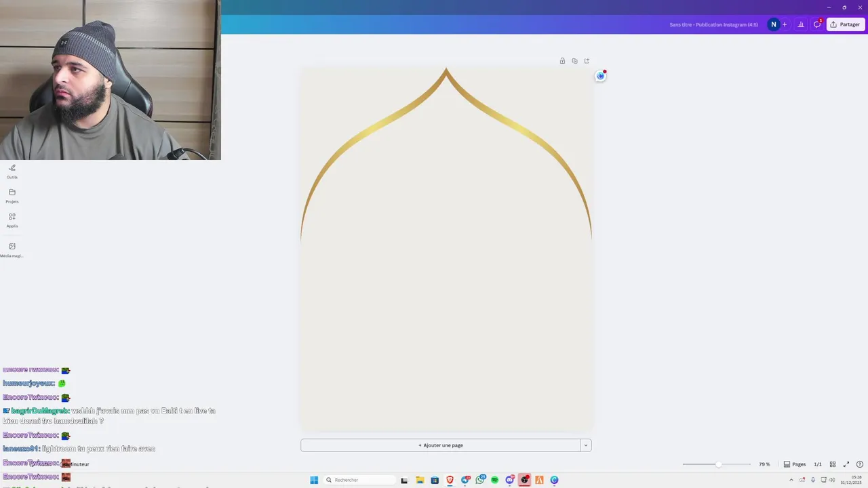
Task: Click the 1/1 page counter
Action: pos(818,464)
